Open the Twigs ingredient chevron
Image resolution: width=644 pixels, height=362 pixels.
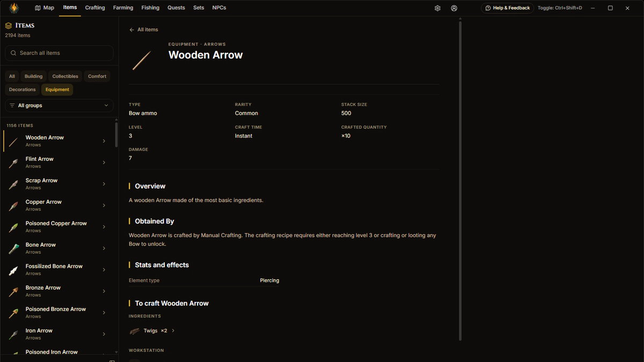[173, 331]
